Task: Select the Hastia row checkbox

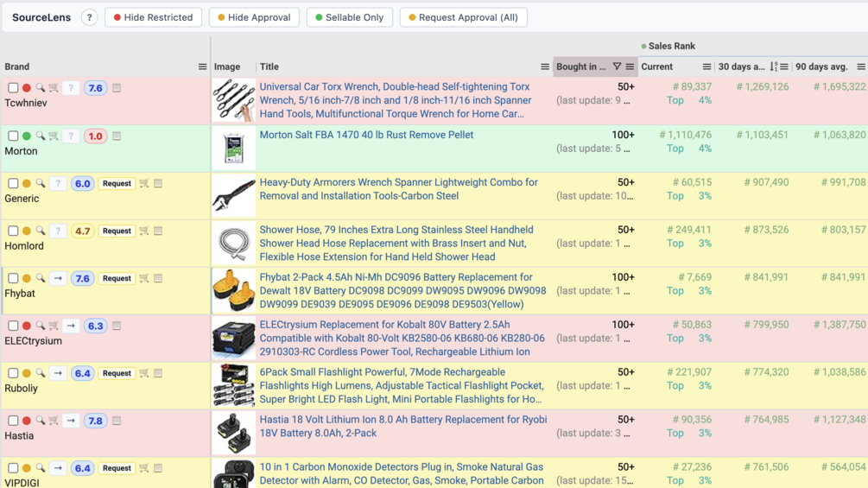Action: pyautogui.click(x=13, y=421)
